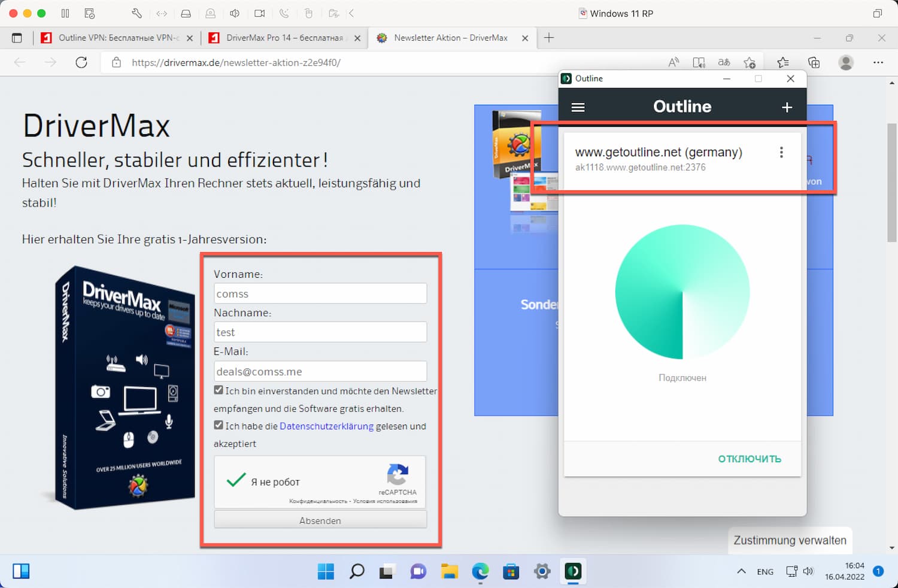Click the taskbar network icon

791,571
